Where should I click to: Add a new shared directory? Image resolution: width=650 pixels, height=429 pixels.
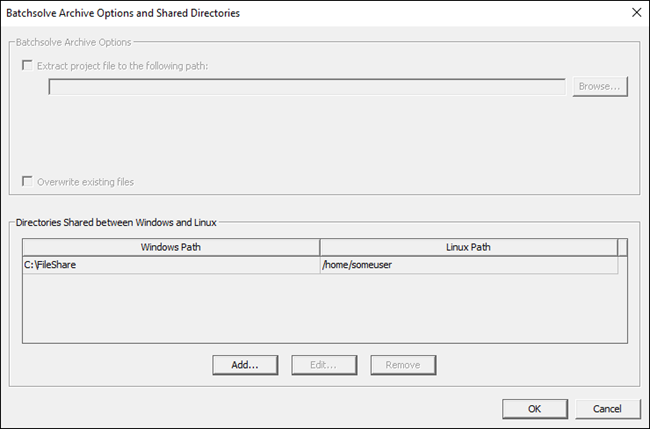[x=245, y=365]
